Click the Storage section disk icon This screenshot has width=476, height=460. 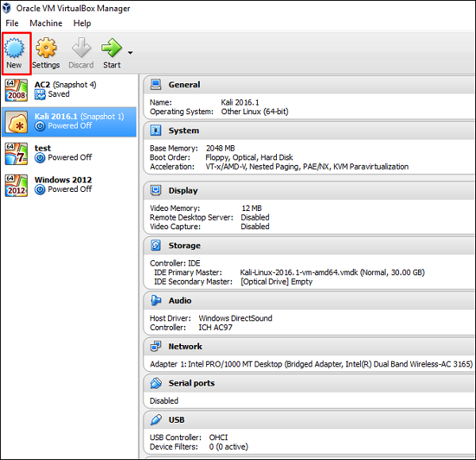[x=155, y=246]
